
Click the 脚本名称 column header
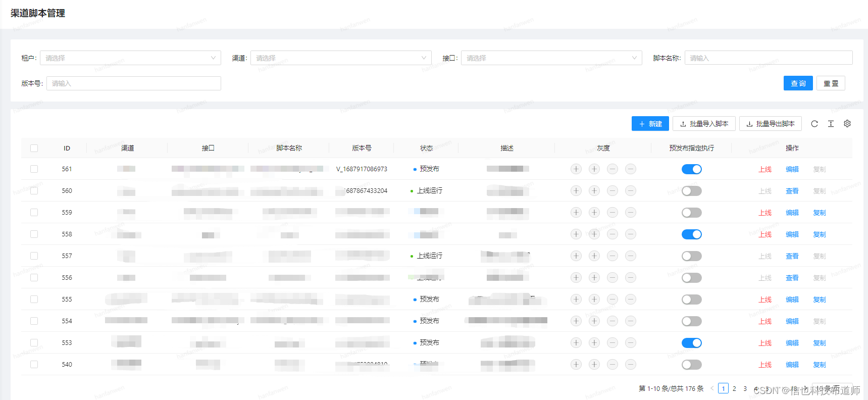pyautogui.click(x=289, y=148)
